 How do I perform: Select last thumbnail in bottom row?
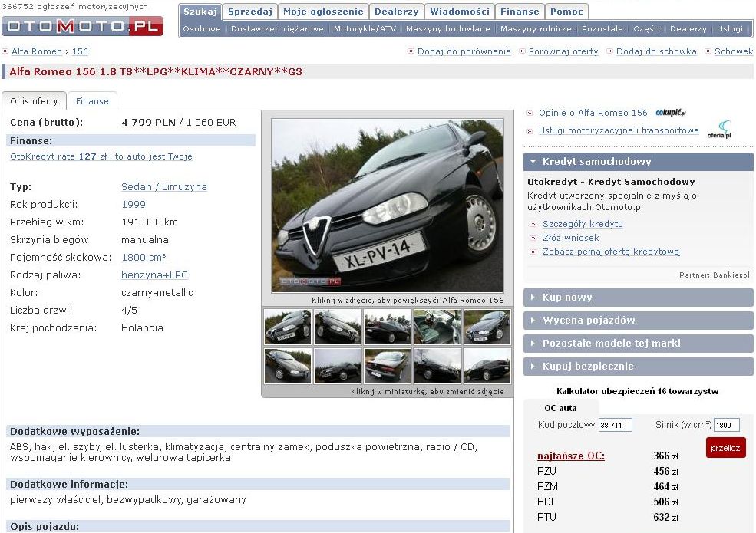487,367
